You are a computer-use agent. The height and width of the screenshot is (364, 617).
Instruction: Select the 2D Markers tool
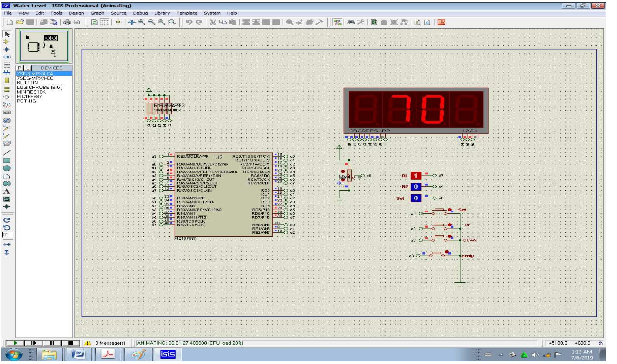click(x=7, y=207)
